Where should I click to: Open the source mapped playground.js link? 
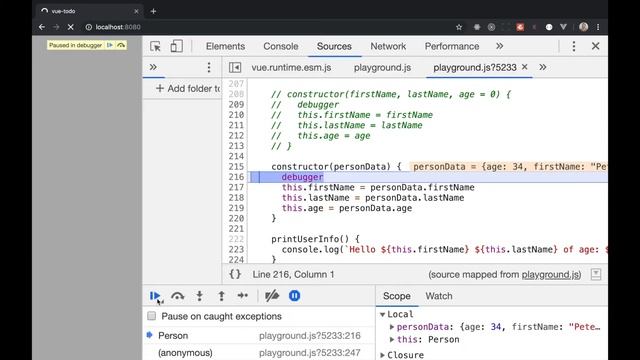(550, 275)
